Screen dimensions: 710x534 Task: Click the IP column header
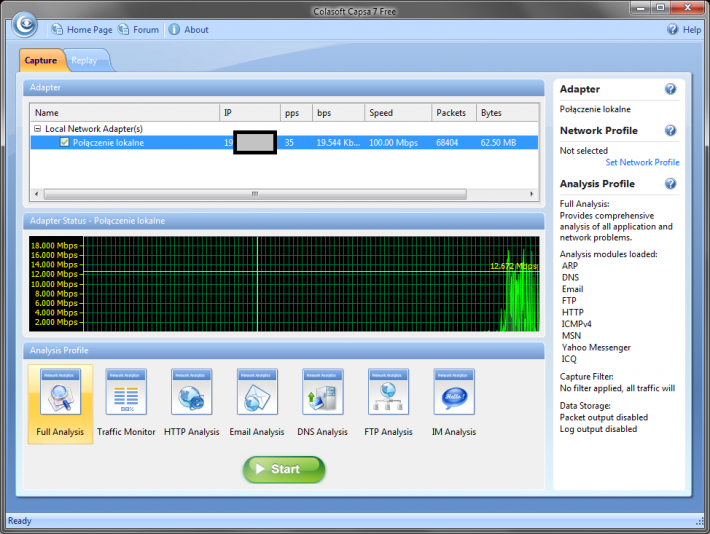[250, 113]
